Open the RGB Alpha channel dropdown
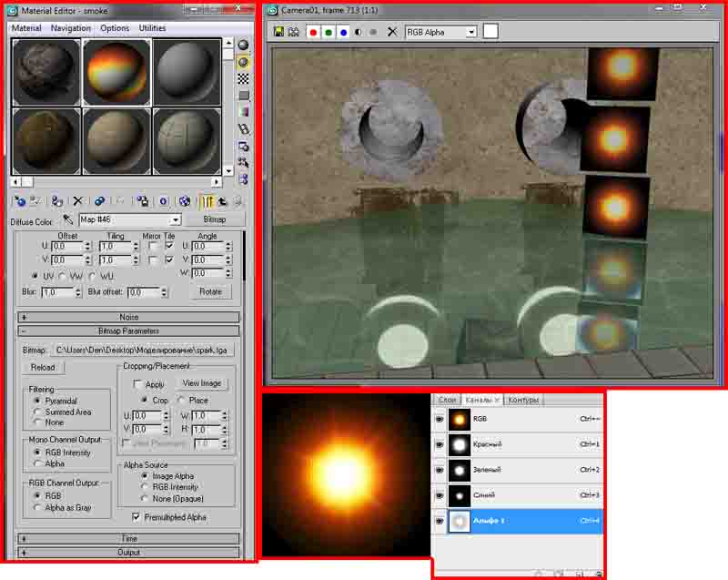Viewport: 728px width, 580px height. [471, 32]
